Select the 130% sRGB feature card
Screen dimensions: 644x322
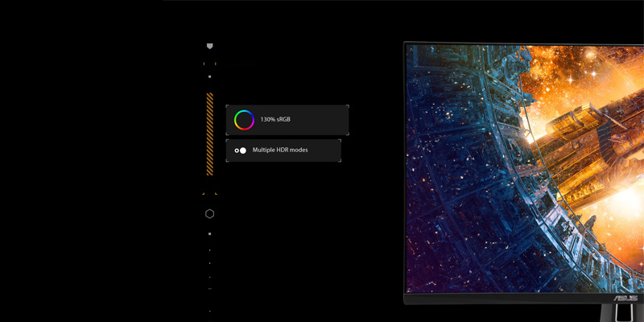(287, 120)
